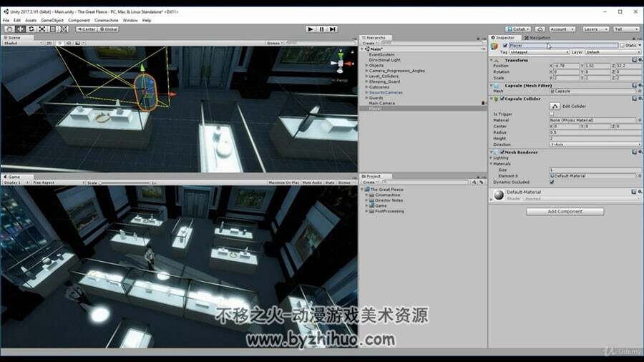Image resolution: width=644 pixels, height=362 pixels.
Task: Select the Move tool
Action: [20, 29]
